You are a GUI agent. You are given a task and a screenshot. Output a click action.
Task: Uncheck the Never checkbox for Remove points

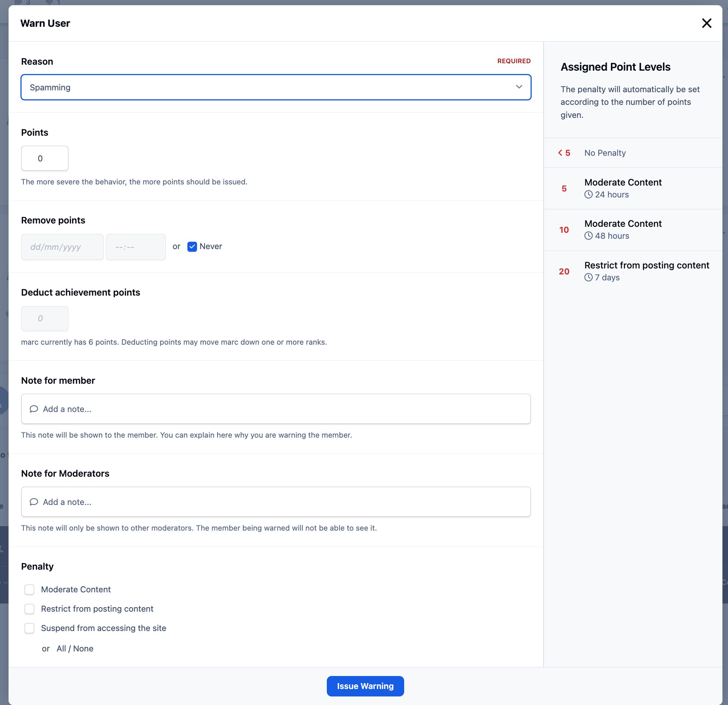coord(192,247)
